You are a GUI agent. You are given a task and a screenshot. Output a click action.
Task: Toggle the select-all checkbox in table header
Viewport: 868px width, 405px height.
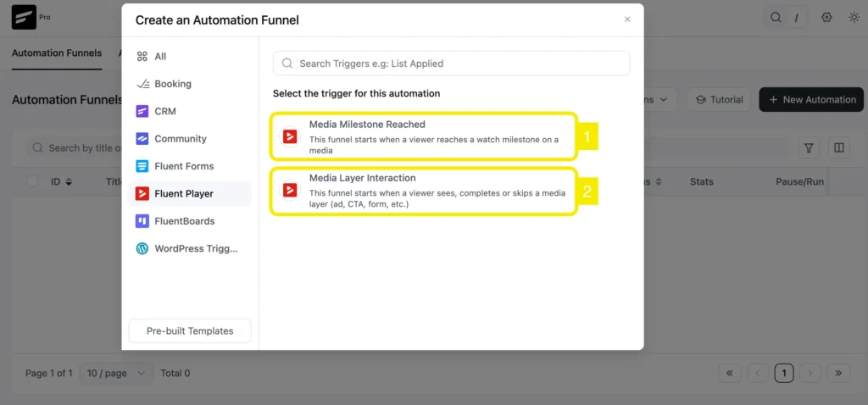(x=33, y=181)
